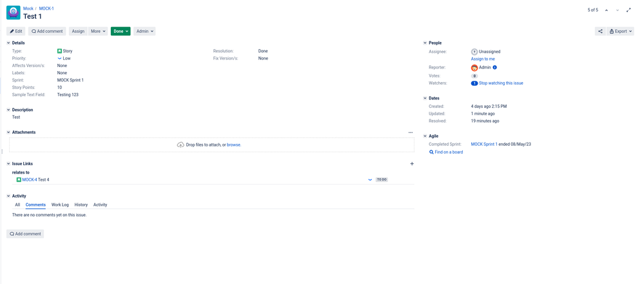Open linked issue MOCK-4

click(x=30, y=179)
